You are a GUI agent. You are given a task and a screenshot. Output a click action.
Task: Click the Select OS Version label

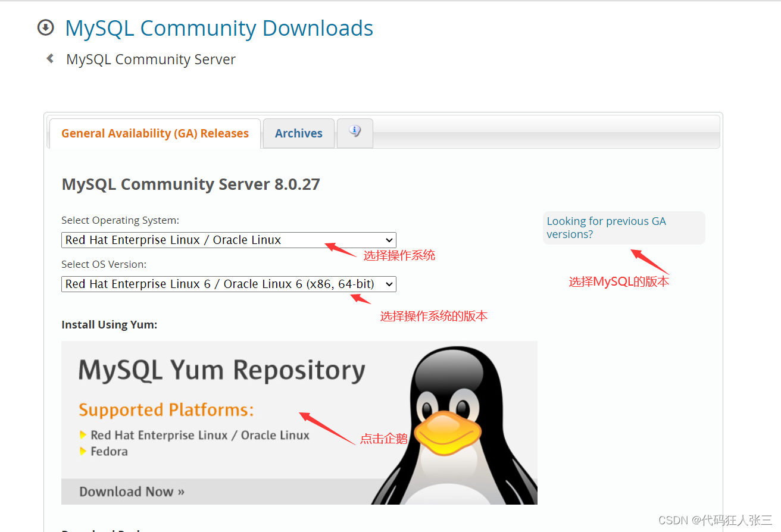pos(104,264)
